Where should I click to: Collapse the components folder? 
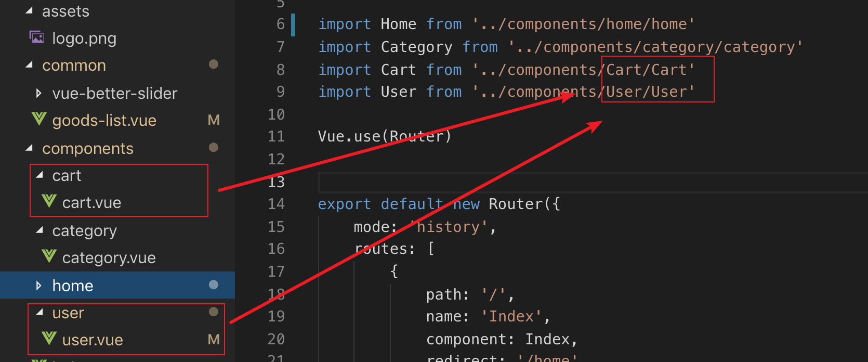click(29, 148)
